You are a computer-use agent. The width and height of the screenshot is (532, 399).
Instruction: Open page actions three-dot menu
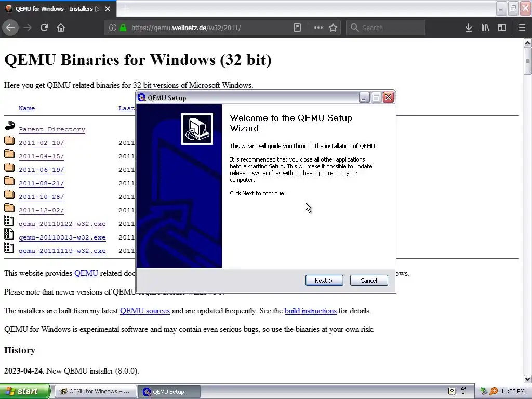(x=318, y=28)
